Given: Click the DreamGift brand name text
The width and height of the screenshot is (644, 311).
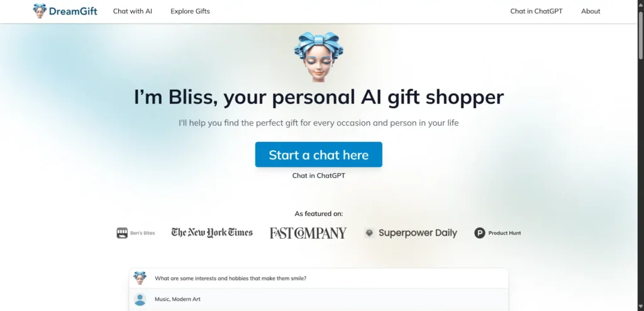Looking at the screenshot, I should tap(73, 11).
